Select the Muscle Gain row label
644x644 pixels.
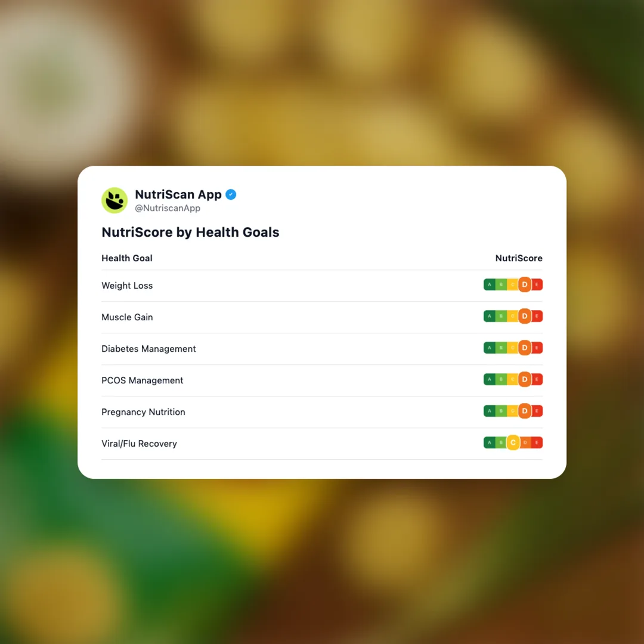point(127,317)
